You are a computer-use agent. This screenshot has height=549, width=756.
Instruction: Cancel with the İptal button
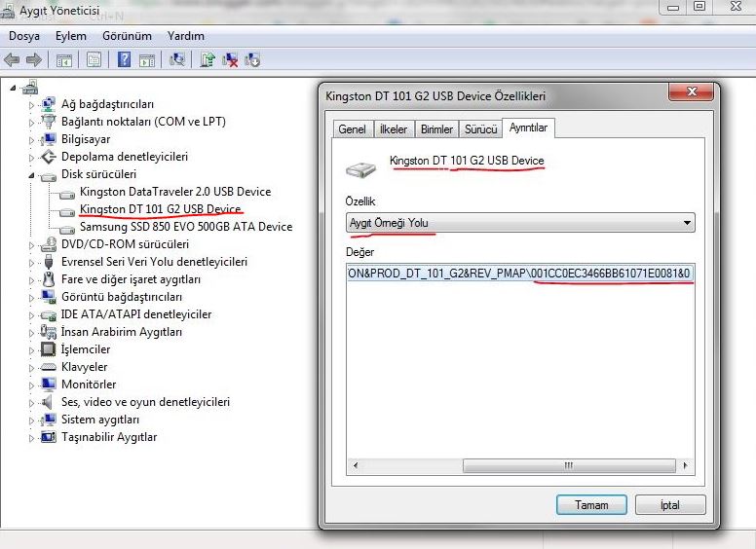click(670, 504)
